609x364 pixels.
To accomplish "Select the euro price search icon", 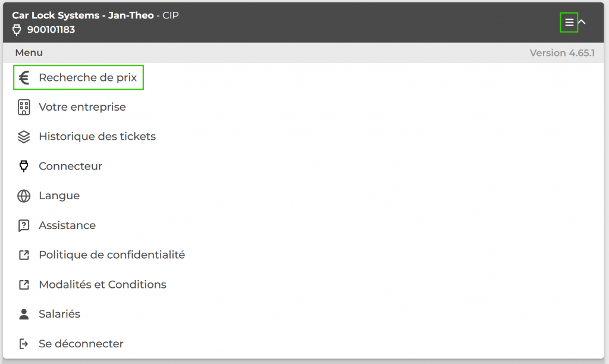I will tap(24, 77).
